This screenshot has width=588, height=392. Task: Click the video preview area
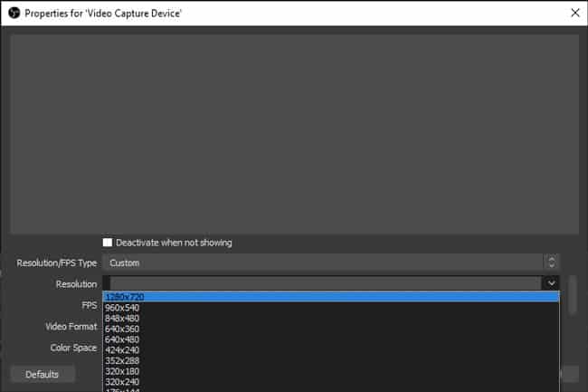pos(295,134)
